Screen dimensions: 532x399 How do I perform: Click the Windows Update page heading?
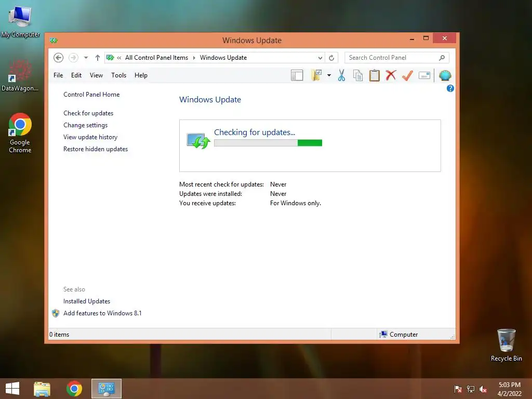tap(210, 100)
